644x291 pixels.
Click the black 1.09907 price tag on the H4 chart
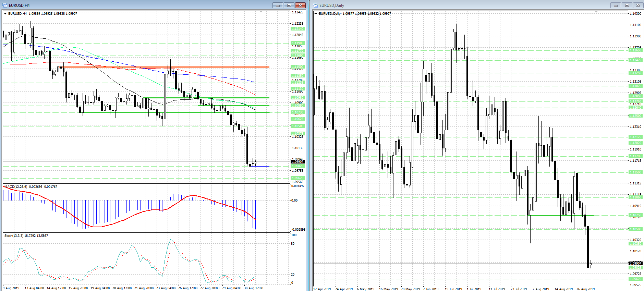click(297, 161)
